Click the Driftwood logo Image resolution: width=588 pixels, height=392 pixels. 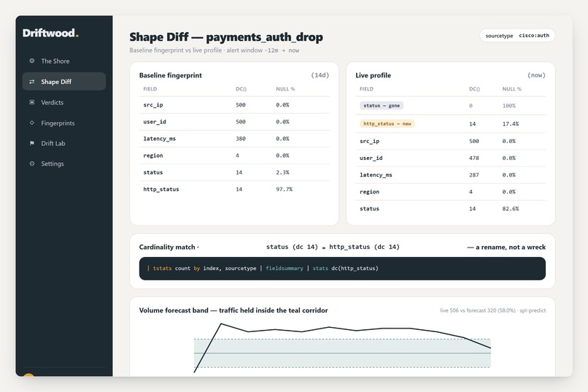pos(50,33)
